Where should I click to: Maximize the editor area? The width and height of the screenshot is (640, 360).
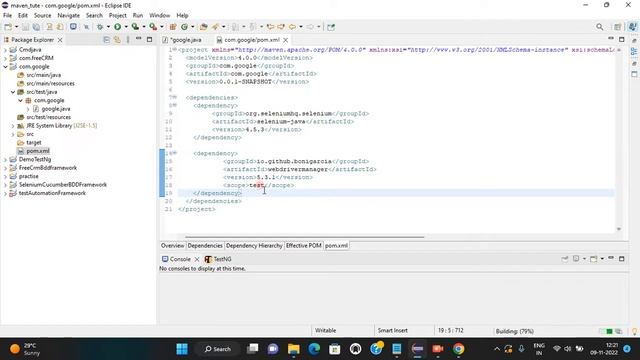622,40
